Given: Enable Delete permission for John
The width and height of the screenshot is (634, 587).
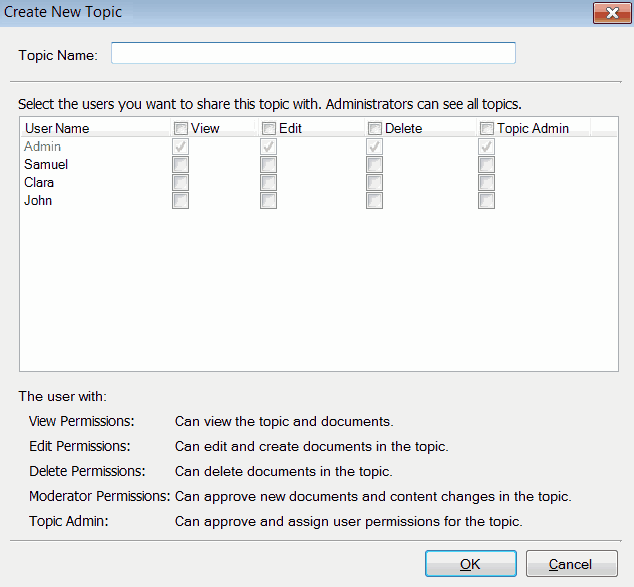Looking at the screenshot, I should (375, 201).
